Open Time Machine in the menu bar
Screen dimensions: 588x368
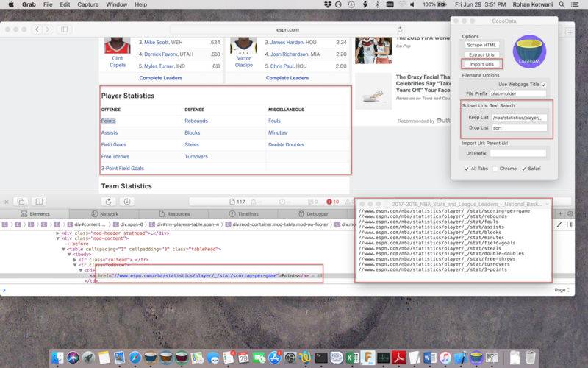[351, 4]
